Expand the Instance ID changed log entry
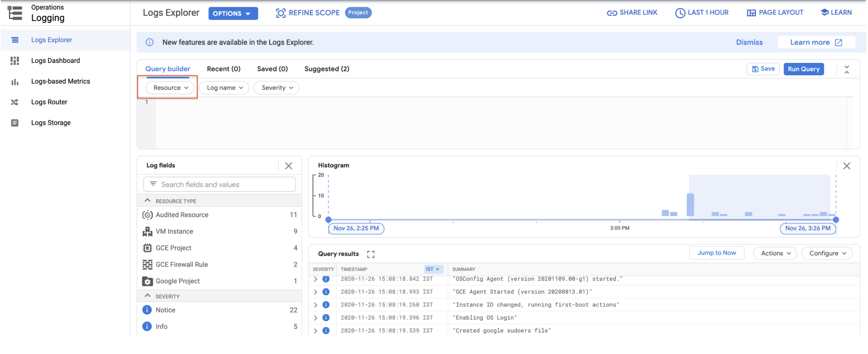 [316, 305]
